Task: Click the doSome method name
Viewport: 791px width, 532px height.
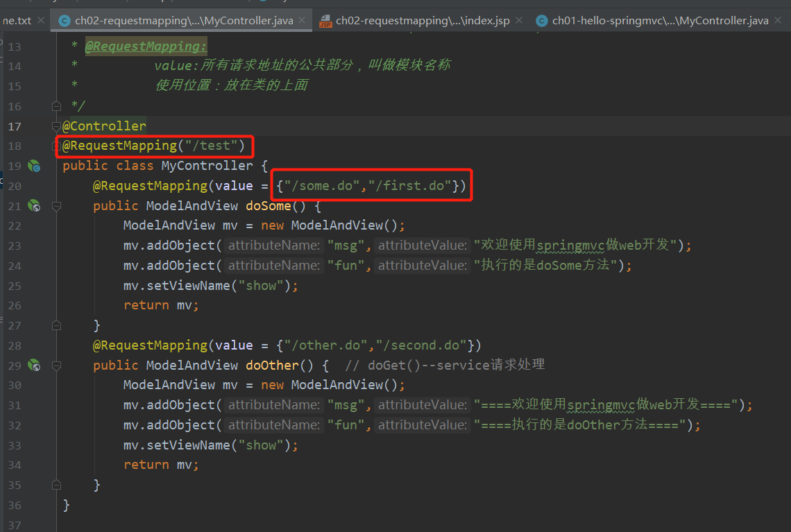Action: click(269, 206)
